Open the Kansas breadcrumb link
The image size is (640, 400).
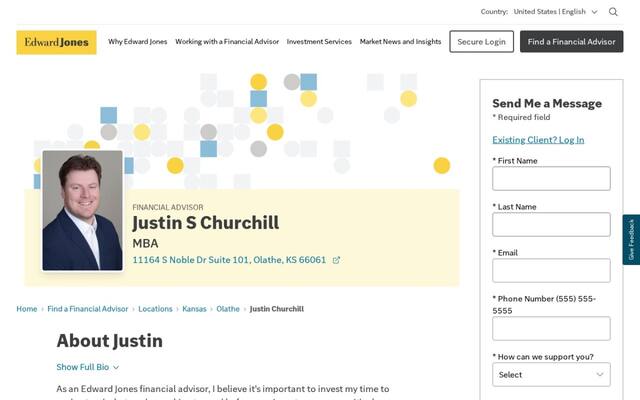pyautogui.click(x=194, y=309)
